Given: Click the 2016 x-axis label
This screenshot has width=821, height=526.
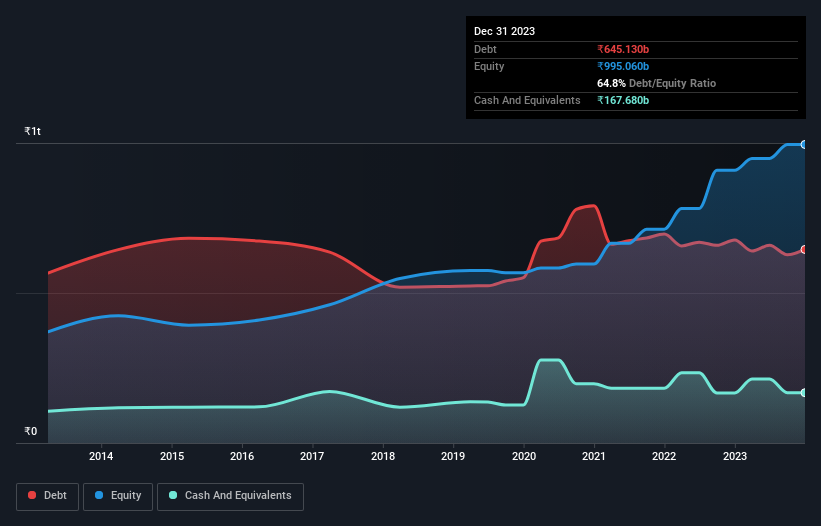Looking at the screenshot, I should [242, 456].
